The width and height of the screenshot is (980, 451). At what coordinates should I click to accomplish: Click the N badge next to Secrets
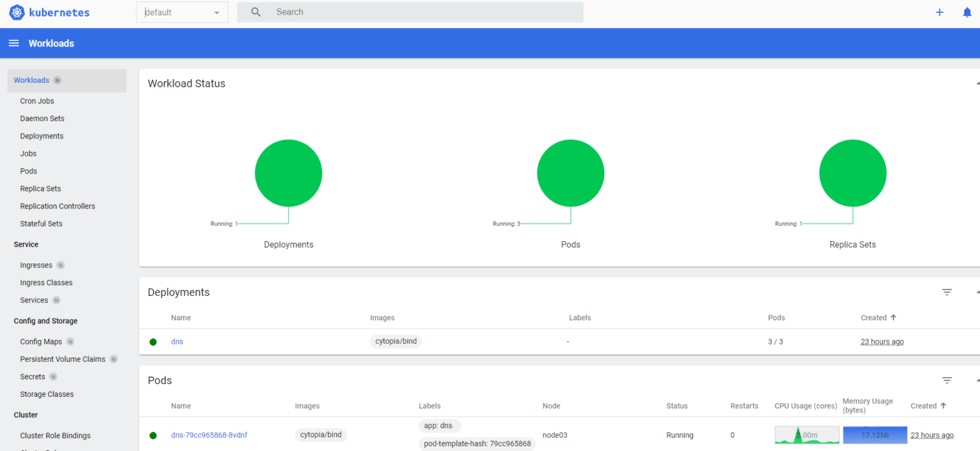[x=53, y=377]
